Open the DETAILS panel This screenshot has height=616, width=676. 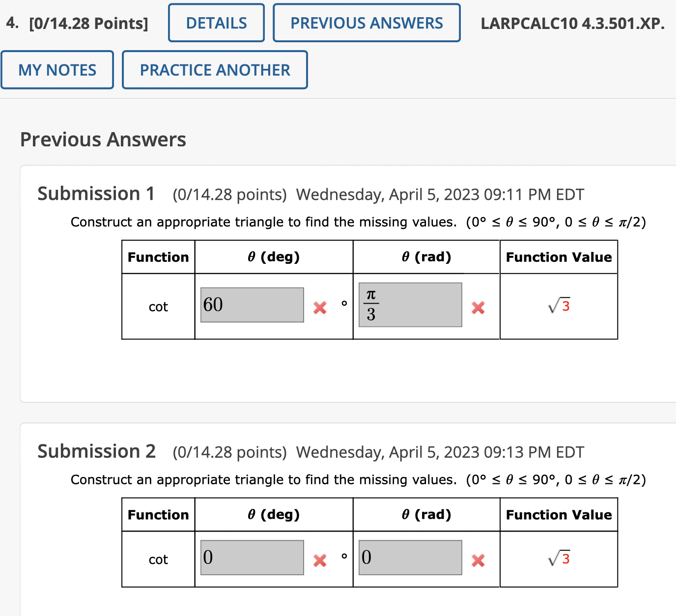click(216, 23)
